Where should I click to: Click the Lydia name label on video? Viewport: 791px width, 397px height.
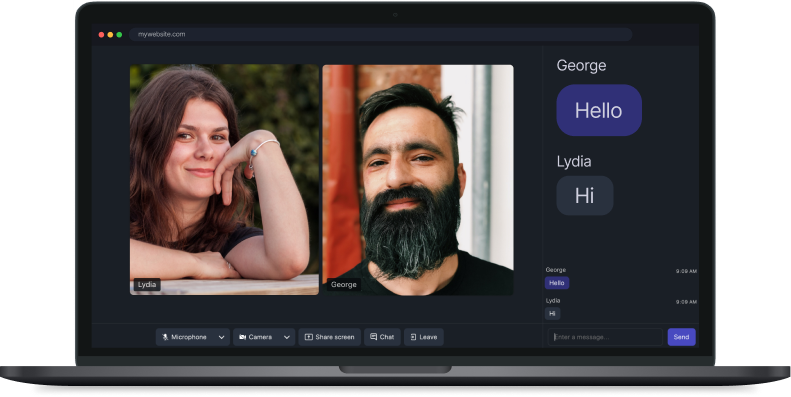pos(147,285)
